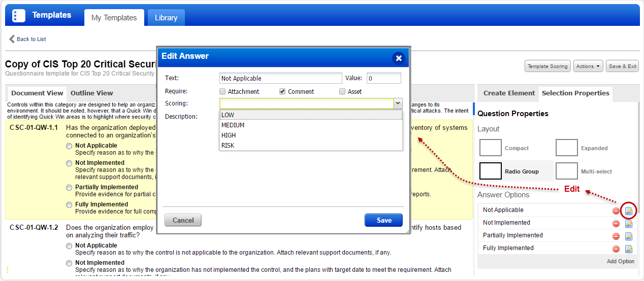This screenshot has height=281, width=644.
Task: Switch to Document View tab
Action: pyautogui.click(x=37, y=93)
